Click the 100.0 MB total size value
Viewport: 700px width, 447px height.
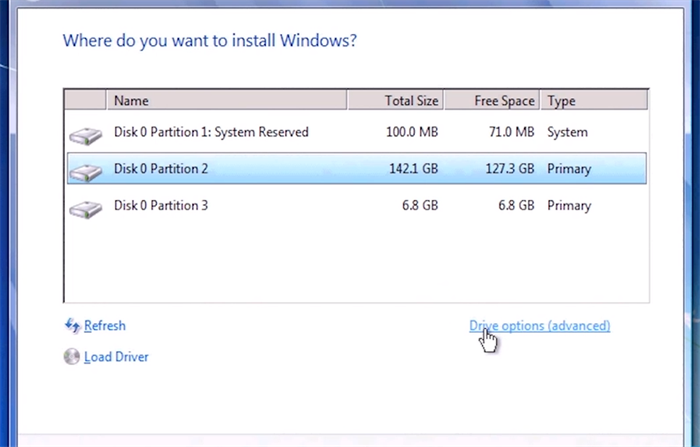click(x=412, y=132)
